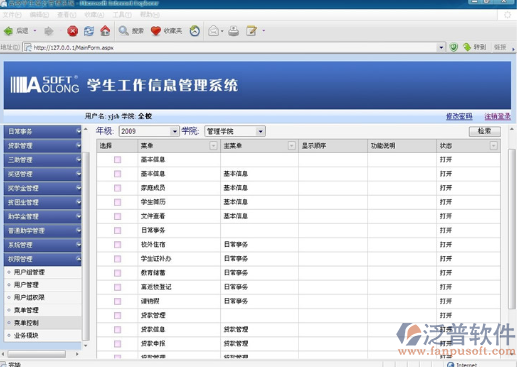Tick the checkbox for 贷款管理 row
This screenshot has height=367, width=526.
(x=117, y=315)
